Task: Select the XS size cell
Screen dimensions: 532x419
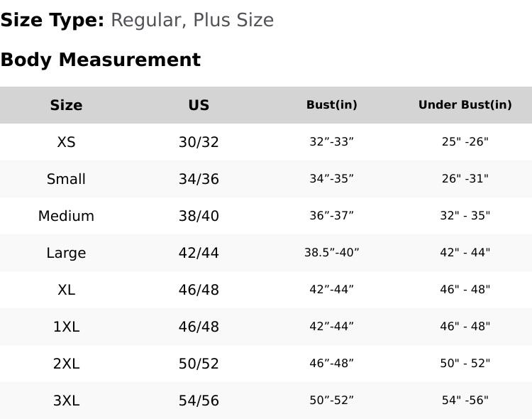Action: tap(66, 142)
